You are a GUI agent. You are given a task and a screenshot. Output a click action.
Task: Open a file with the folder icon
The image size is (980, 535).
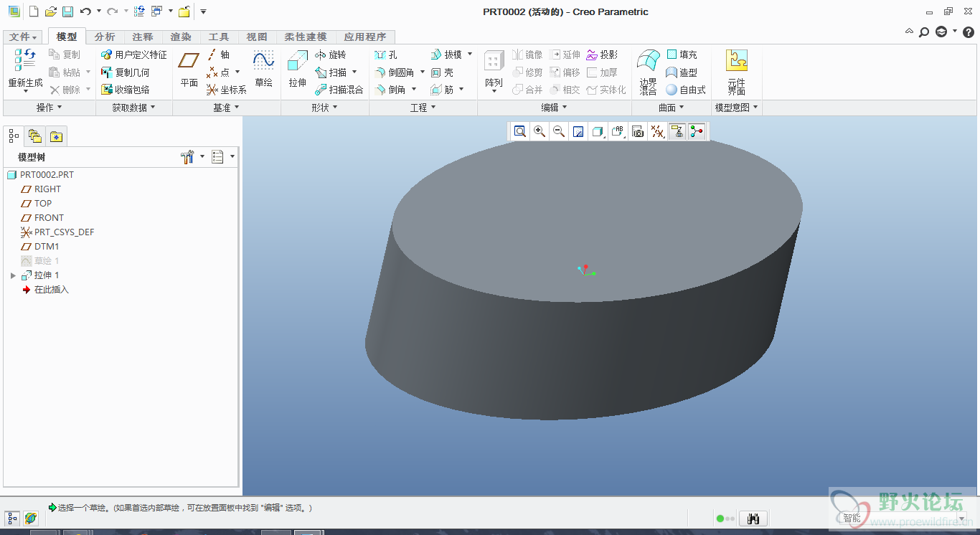50,11
